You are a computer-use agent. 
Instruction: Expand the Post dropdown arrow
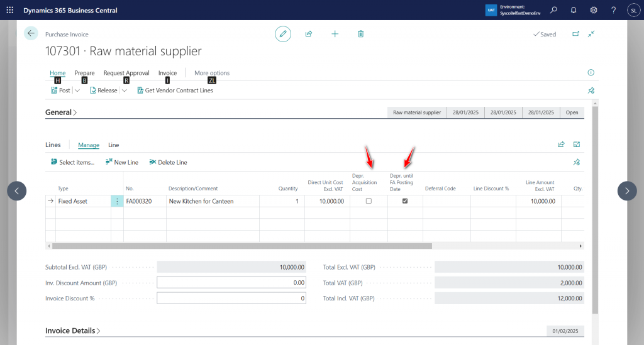click(77, 90)
